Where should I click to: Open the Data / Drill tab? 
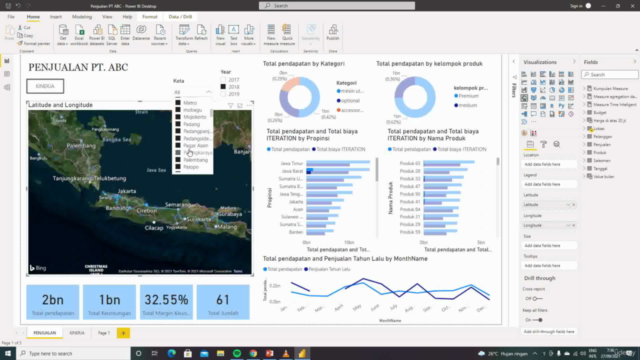180,17
